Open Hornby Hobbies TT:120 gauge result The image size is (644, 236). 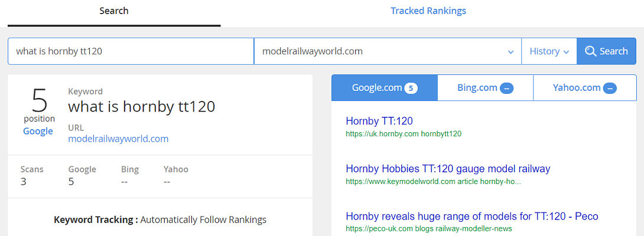pyautogui.click(x=448, y=169)
